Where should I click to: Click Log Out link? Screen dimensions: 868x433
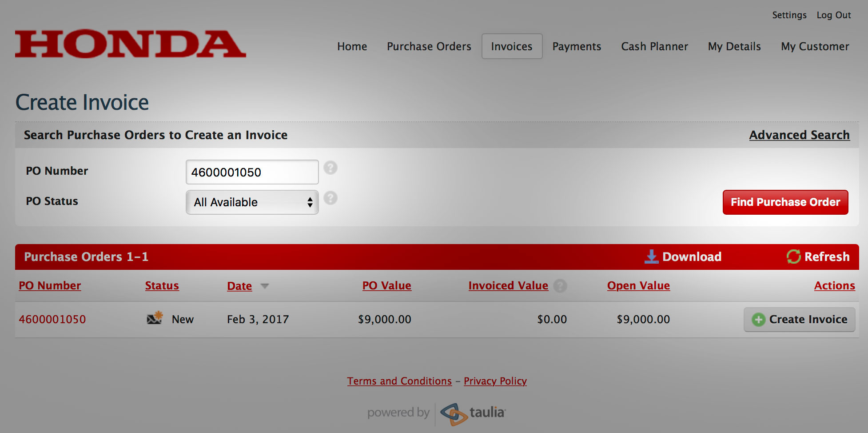tap(833, 15)
